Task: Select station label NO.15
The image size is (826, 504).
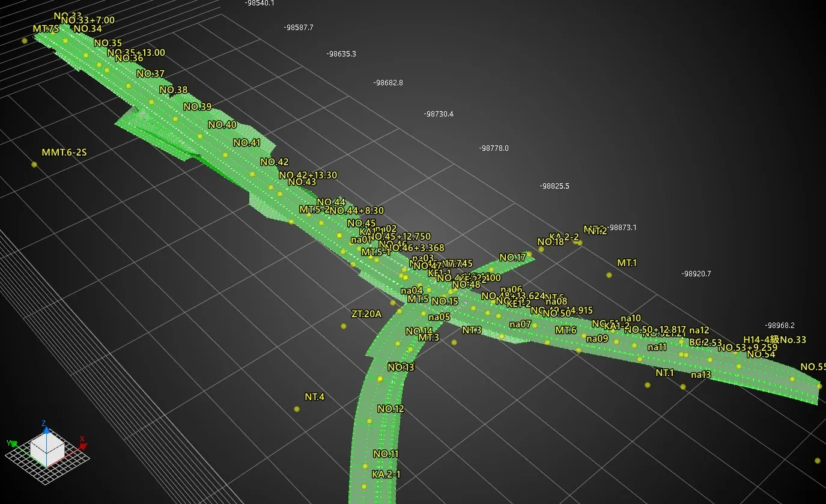Action: (445, 302)
